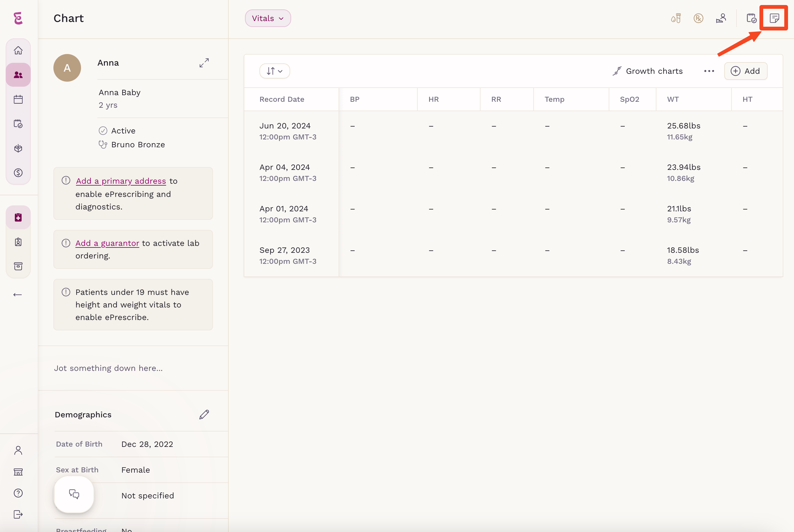Click the 23.94lbs weight value

click(683, 167)
